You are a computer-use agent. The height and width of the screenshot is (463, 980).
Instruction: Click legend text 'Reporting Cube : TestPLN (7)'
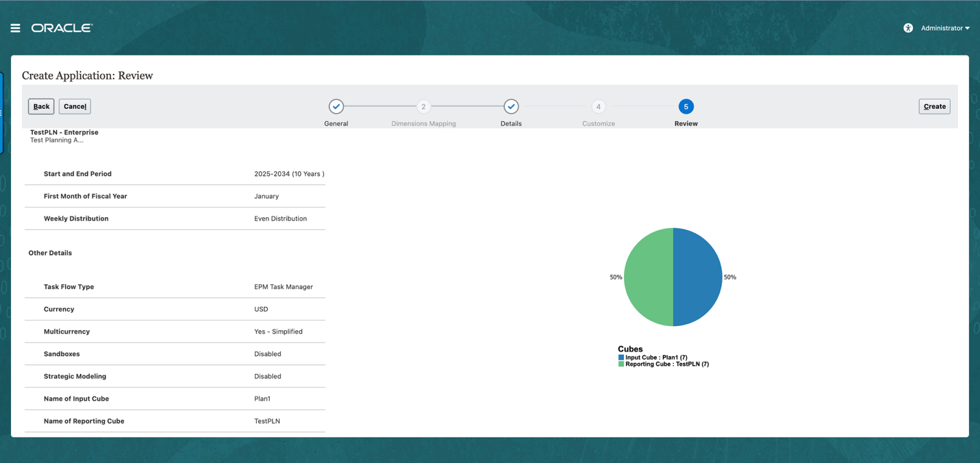point(667,364)
